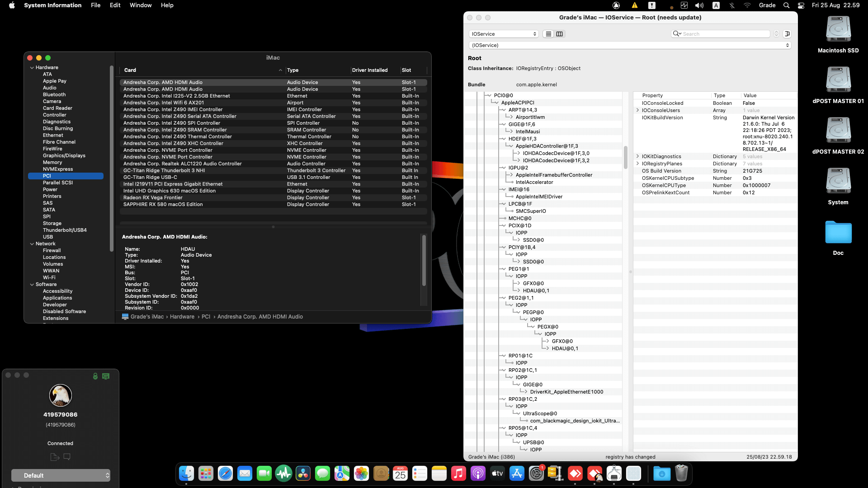Open App Store from the Dock
The image size is (868, 488).
pyautogui.click(x=517, y=474)
